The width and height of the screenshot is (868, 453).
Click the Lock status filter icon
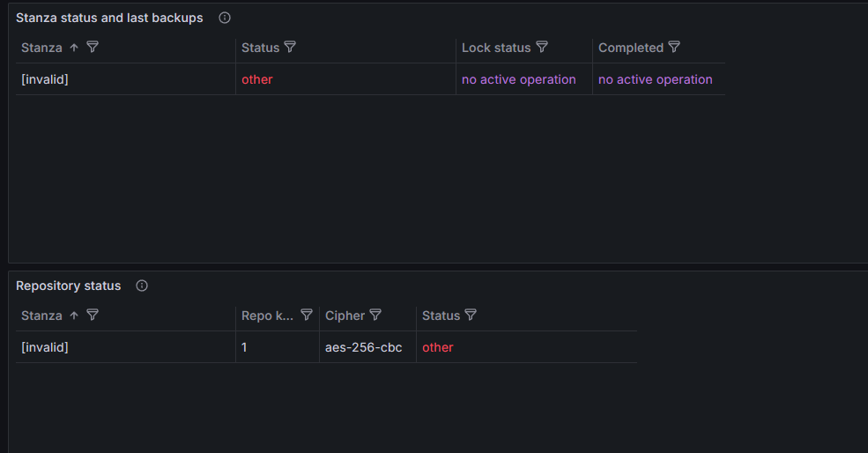542,48
